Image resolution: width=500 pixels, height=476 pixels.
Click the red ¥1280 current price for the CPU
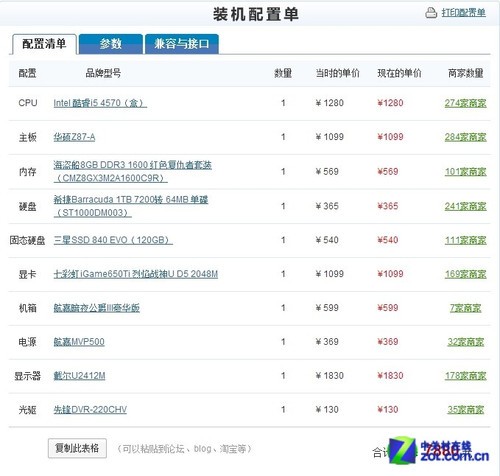390,103
